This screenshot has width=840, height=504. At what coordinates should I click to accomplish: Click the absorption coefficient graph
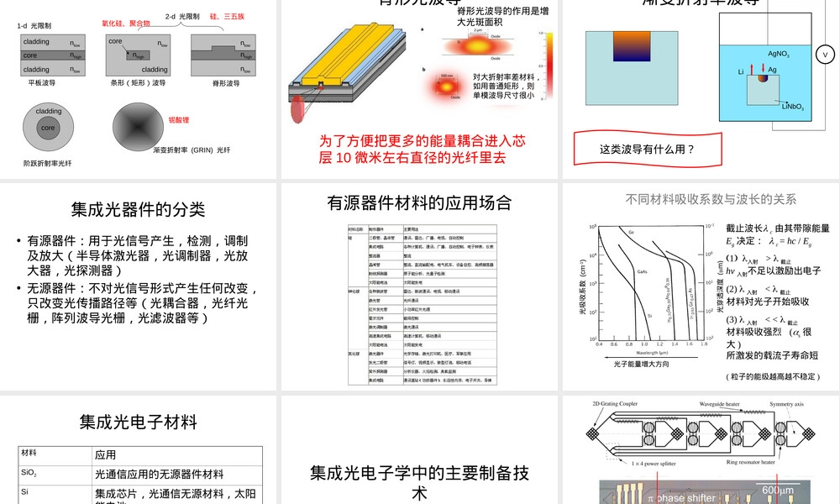[651, 287]
